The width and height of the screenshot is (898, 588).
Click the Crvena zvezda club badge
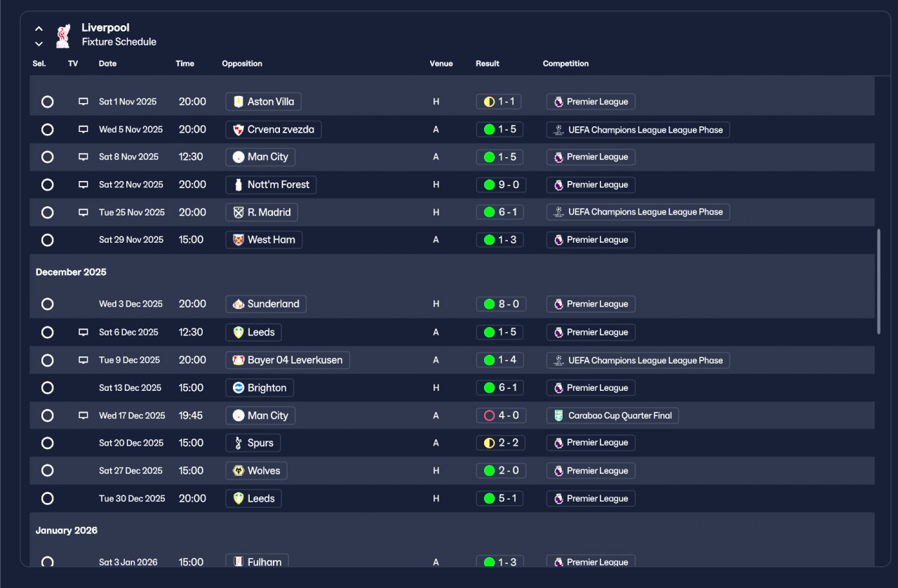239,130
